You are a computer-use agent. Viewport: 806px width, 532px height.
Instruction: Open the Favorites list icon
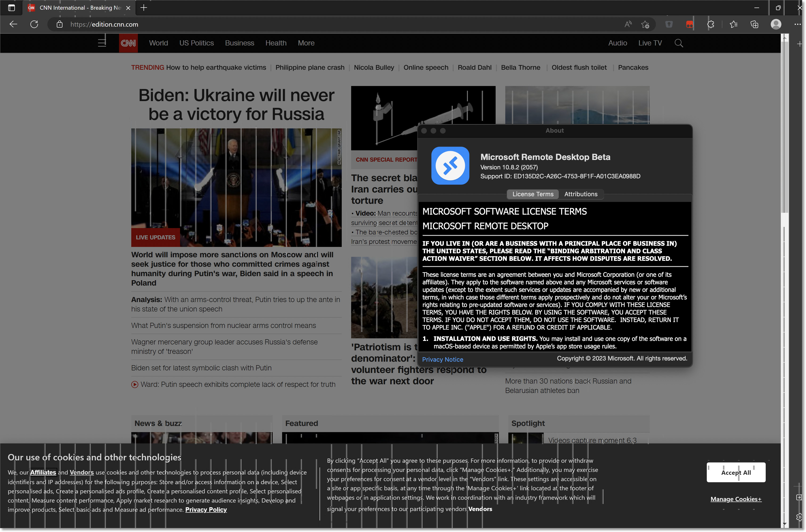733,24
